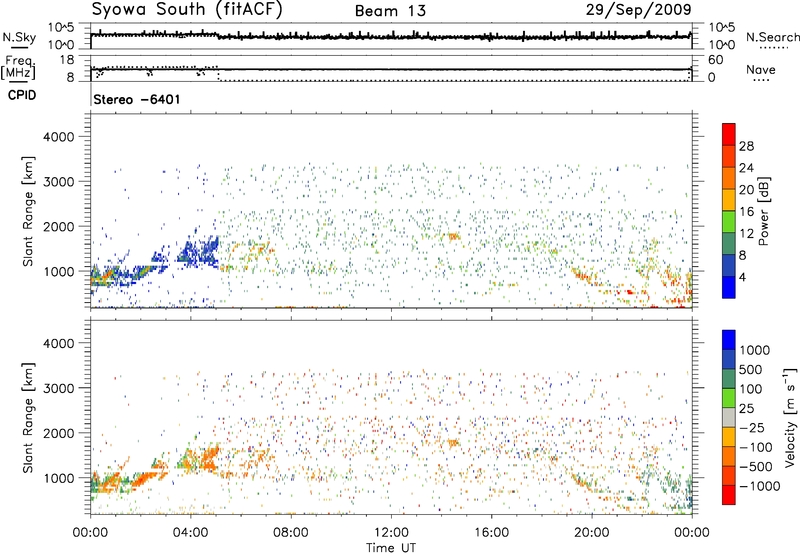Image resolution: width=800 pixels, height=554 pixels.
Task: Click the 'Power [dB]' colorbar title
Action: [x=764, y=211]
